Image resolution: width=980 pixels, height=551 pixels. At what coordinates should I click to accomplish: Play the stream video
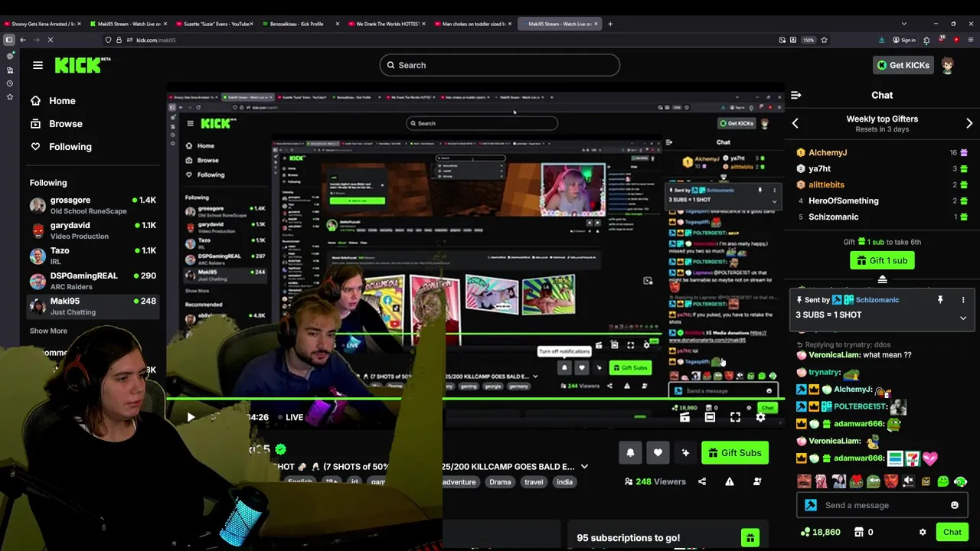pos(191,417)
